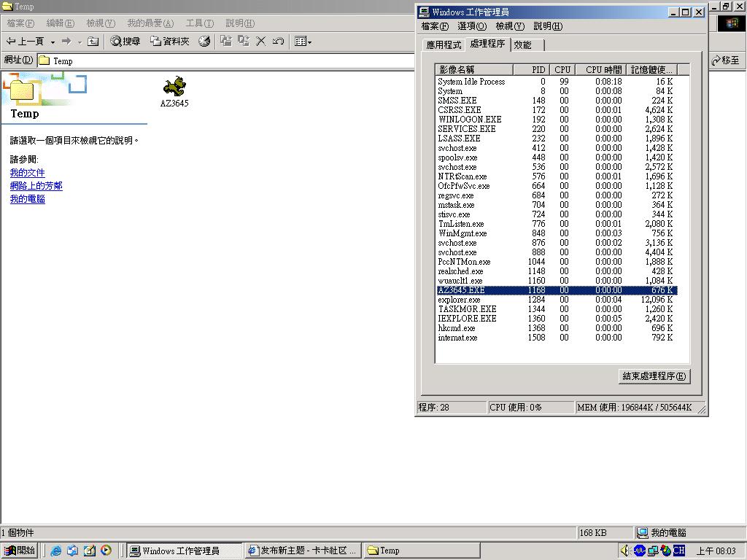Open the 網路上的芳鄰 link in Temp sidebar

(x=36, y=186)
